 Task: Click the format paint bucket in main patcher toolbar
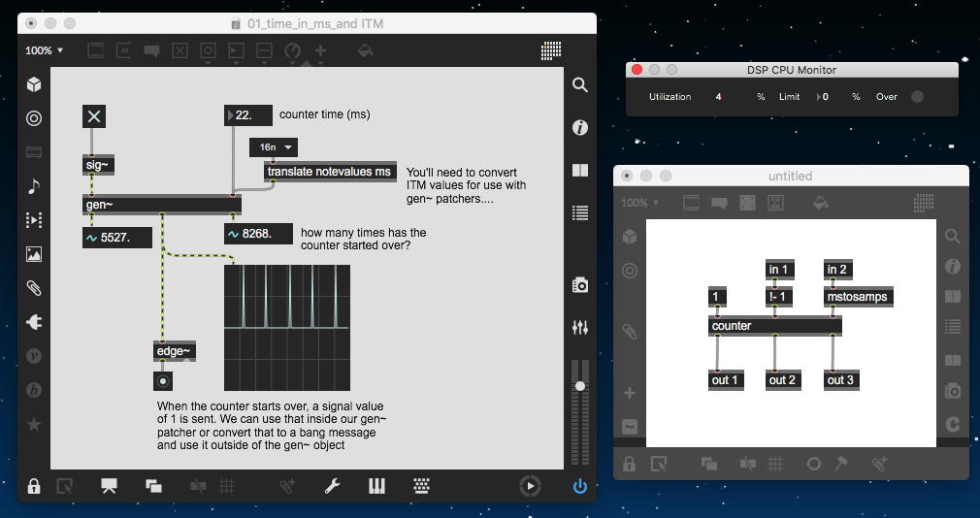(365, 50)
